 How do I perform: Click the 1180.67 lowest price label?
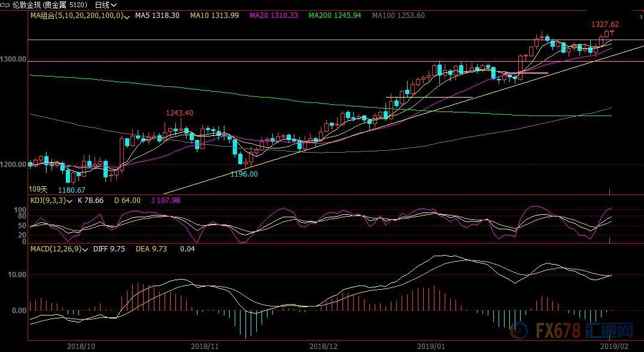[72, 189]
